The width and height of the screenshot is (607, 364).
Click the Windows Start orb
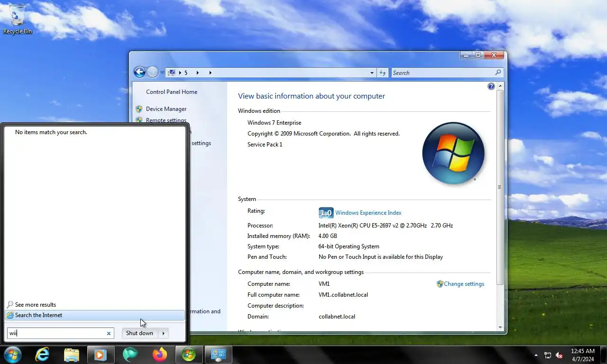12,355
